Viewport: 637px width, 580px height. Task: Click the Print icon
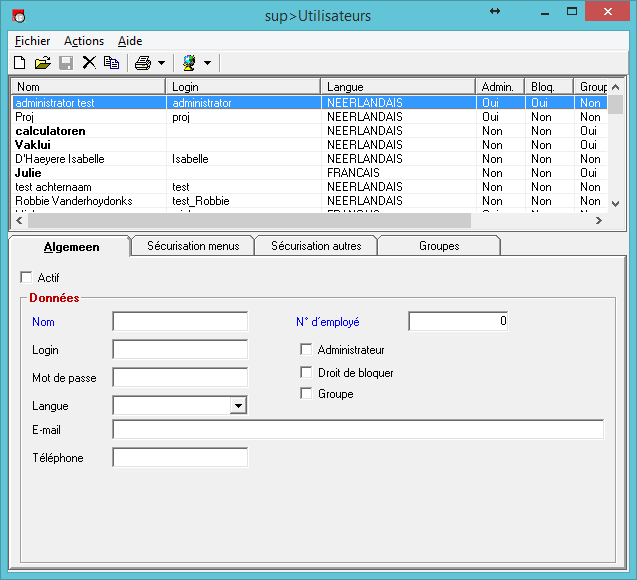click(143, 63)
